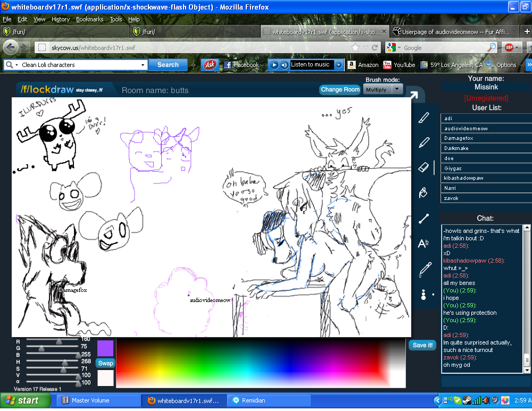Screen dimensions: 532x411
Task: Select the brush tool in the whiteboard toolbar
Action: click(424, 118)
